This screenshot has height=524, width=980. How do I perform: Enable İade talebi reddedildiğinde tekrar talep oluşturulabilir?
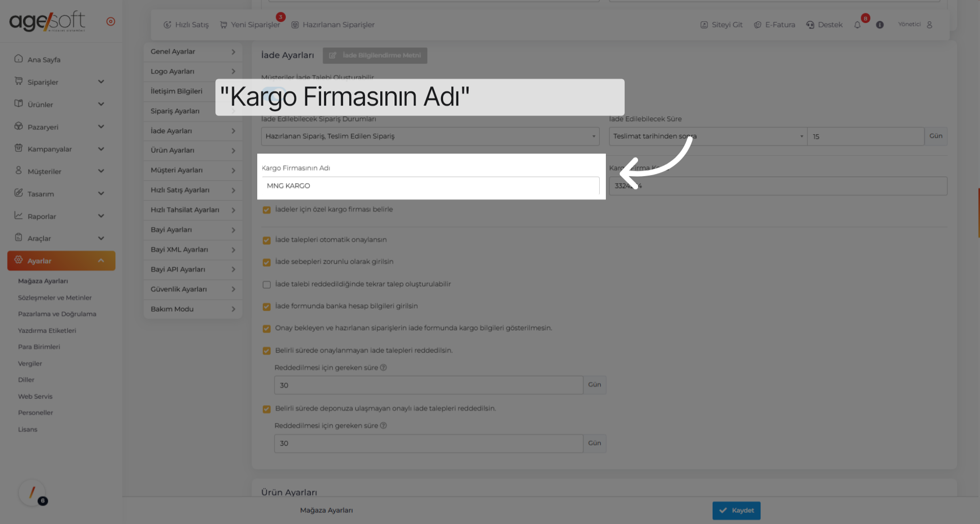[x=266, y=285]
